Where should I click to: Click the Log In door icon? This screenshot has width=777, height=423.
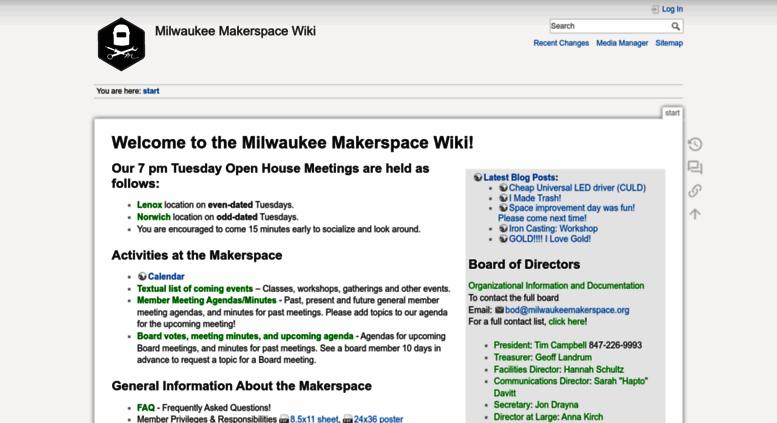pyautogui.click(x=655, y=9)
